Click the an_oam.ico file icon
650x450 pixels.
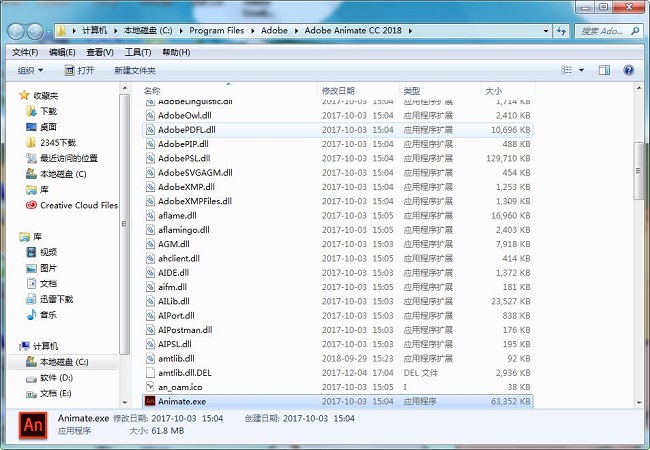149,386
